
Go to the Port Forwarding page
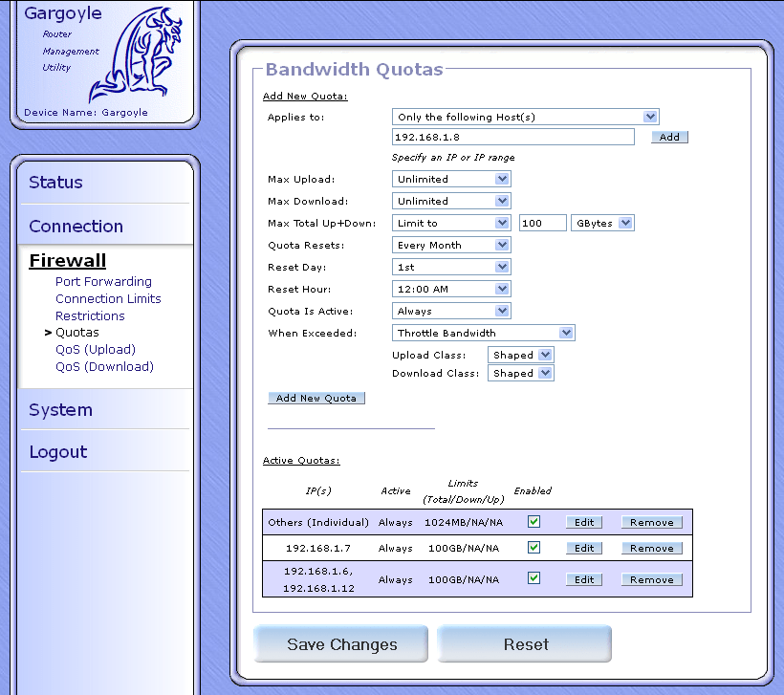pyautogui.click(x=103, y=281)
